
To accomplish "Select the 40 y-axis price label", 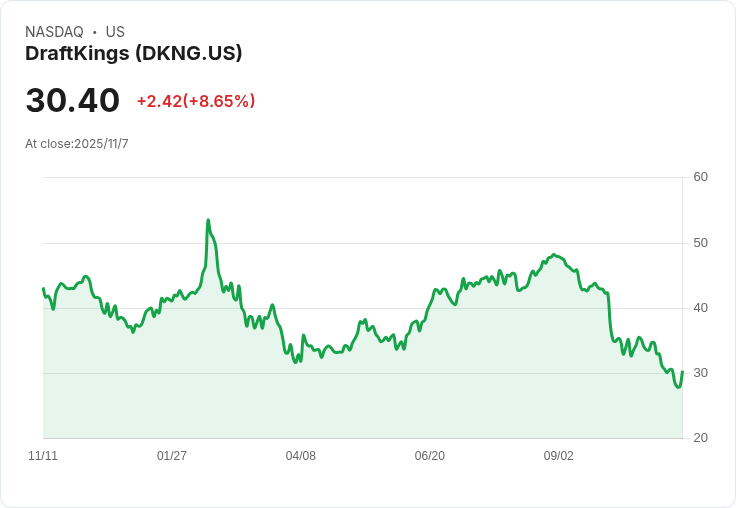I will (x=700, y=308).
